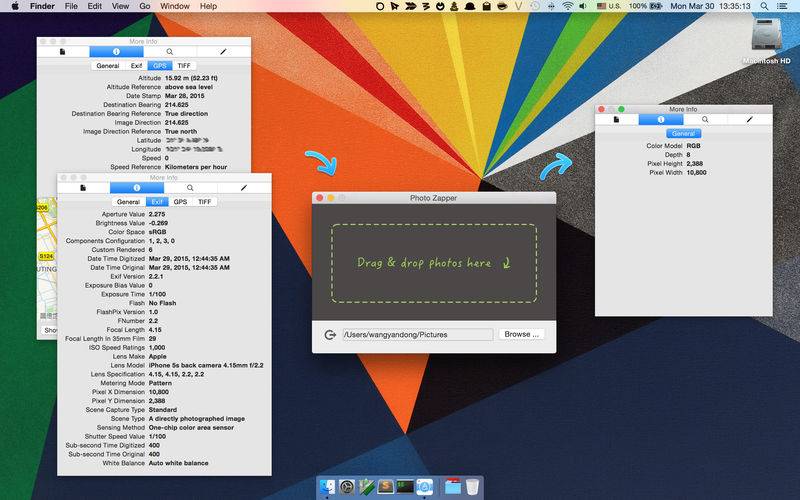
Task: Click the Pixel Width 10,800 value in right window
Action: 696,172
